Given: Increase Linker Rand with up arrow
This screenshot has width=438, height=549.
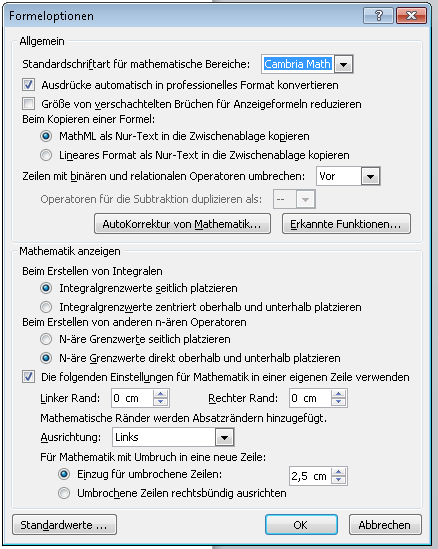Looking at the screenshot, I should point(160,394).
